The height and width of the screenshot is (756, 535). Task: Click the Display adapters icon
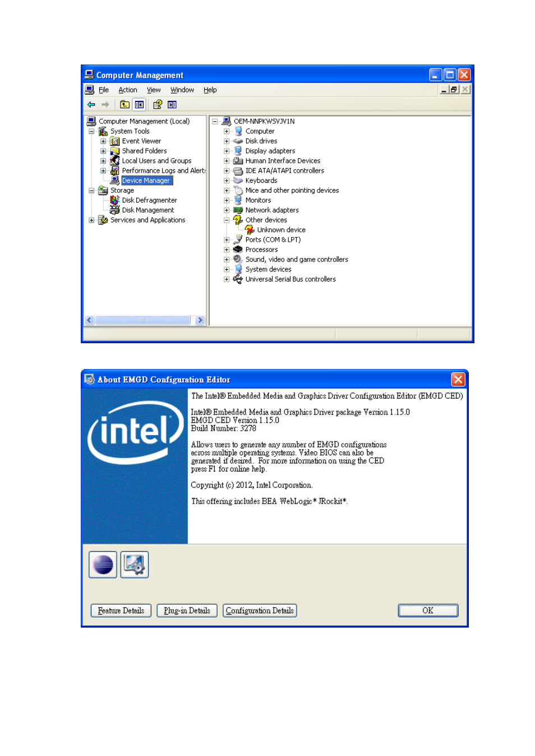click(x=238, y=151)
